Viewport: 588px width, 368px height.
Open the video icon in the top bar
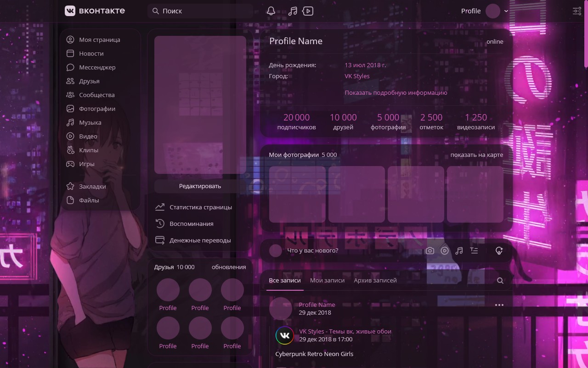308,11
